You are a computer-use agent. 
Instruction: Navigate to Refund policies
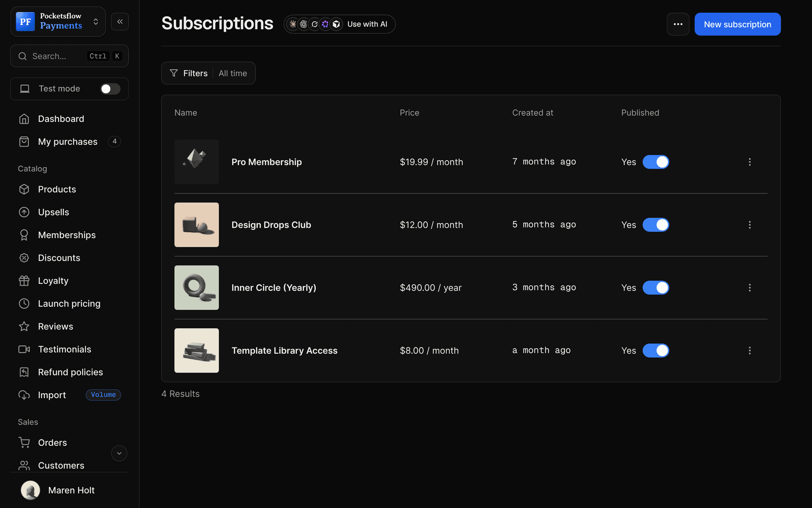coord(70,372)
